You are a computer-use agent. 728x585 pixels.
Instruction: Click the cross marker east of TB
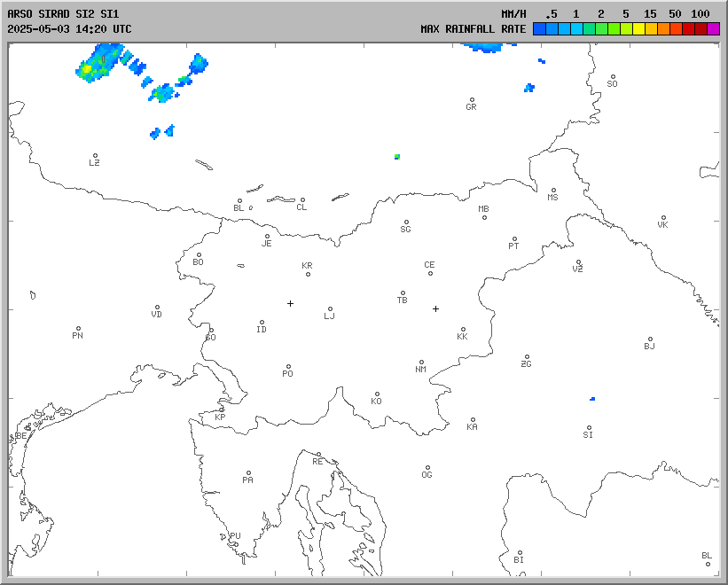pyautogui.click(x=435, y=308)
